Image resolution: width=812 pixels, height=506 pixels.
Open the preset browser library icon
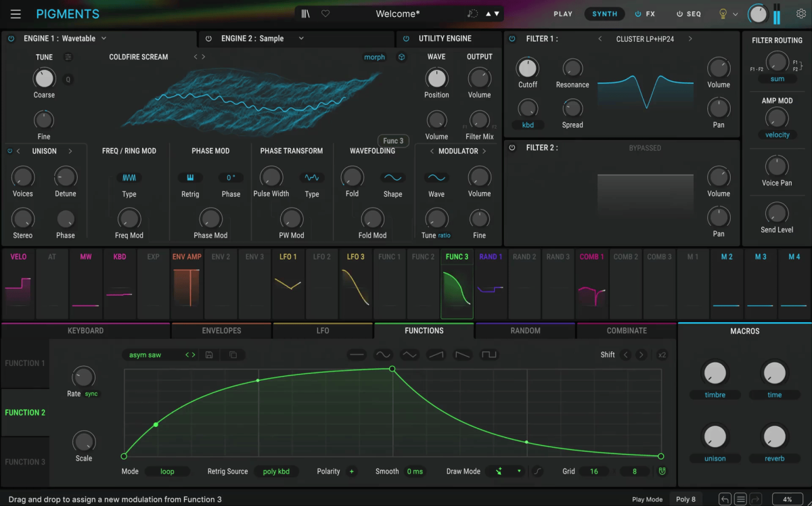tap(306, 14)
